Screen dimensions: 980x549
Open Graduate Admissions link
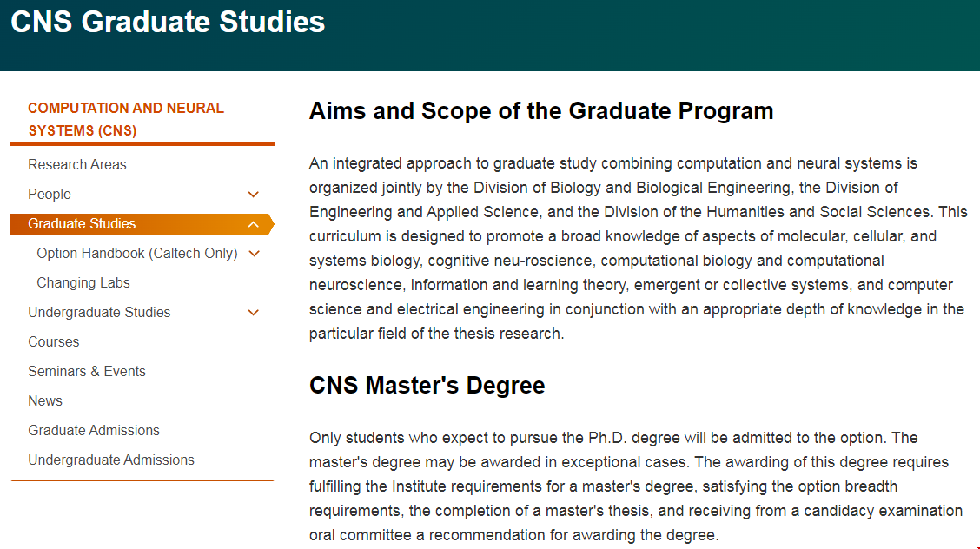click(94, 431)
